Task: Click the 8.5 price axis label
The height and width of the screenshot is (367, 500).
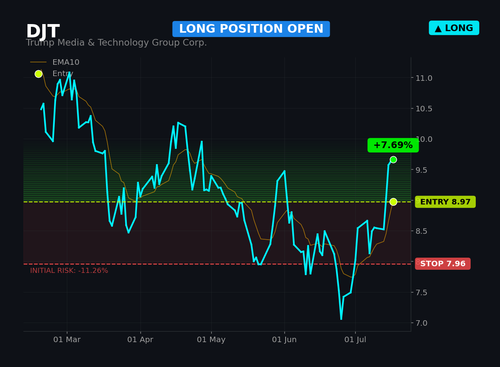Action: [421, 231]
